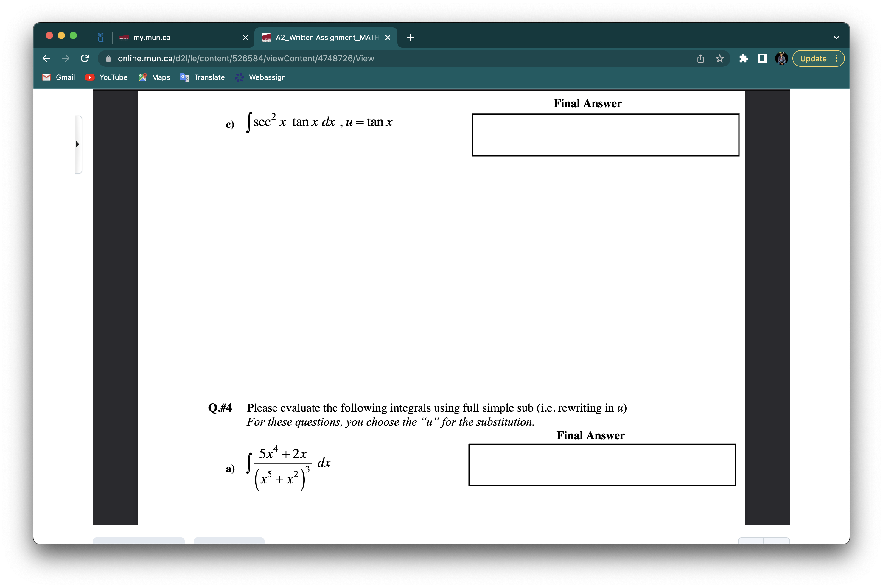The image size is (883, 588).
Task: Click the Update button
Action: pyautogui.click(x=813, y=58)
